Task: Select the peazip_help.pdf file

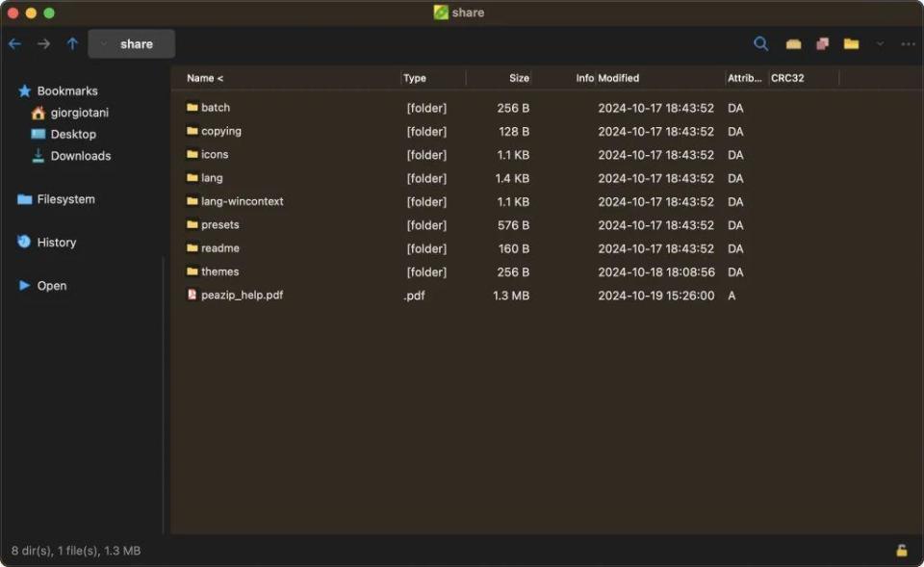Action: point(242,295)
